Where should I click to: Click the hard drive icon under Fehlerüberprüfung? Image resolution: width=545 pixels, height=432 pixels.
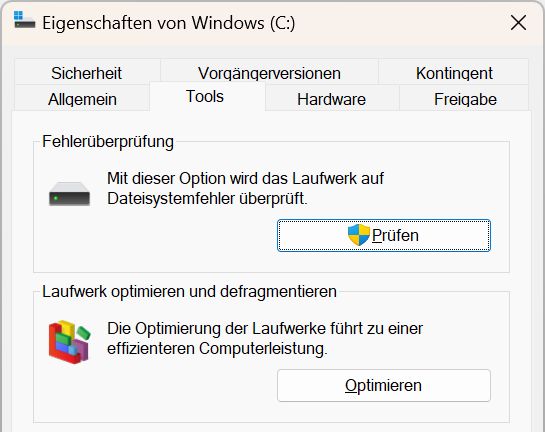[x=70, y=194]
